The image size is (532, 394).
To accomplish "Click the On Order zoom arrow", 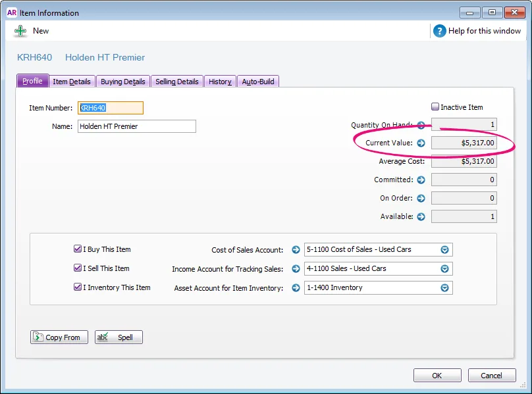I will pos(421,198).
